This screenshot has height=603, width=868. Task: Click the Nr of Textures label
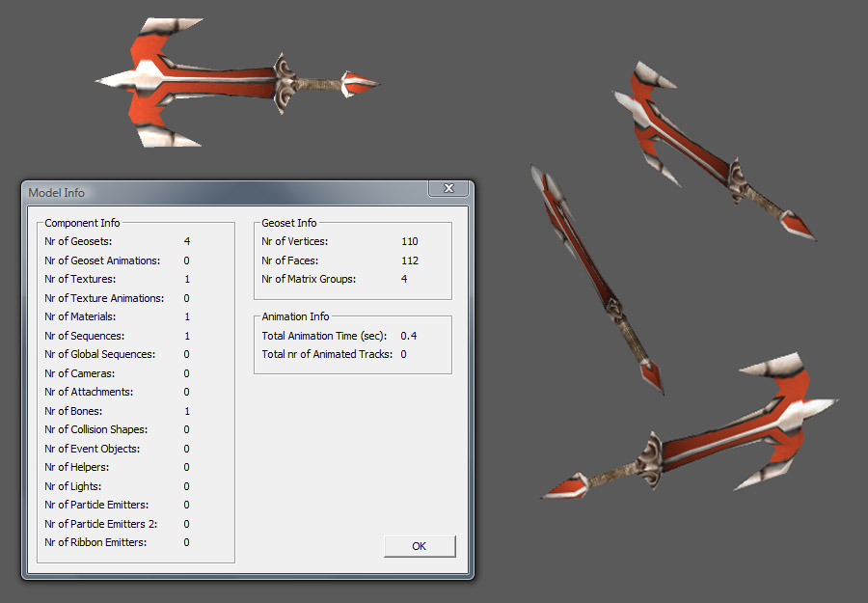[x=80, y=279]
